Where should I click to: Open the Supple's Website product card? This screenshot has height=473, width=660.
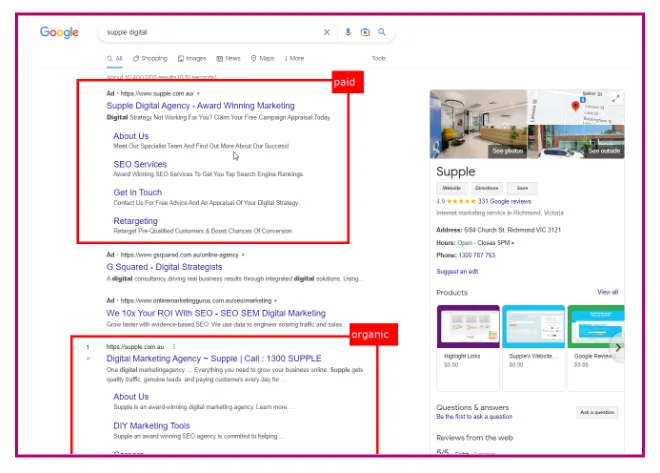[533, 348]
